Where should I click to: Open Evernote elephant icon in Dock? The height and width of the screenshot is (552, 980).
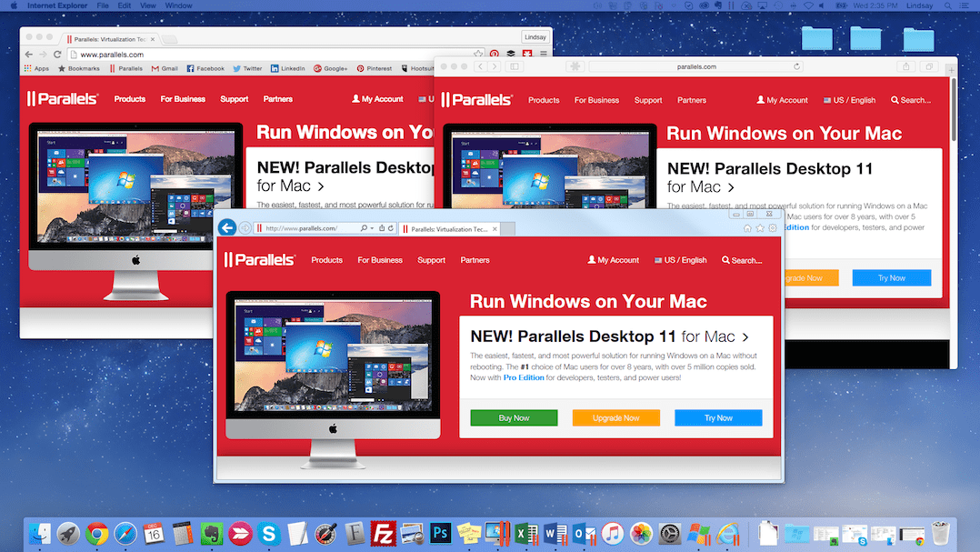point(211,533)
